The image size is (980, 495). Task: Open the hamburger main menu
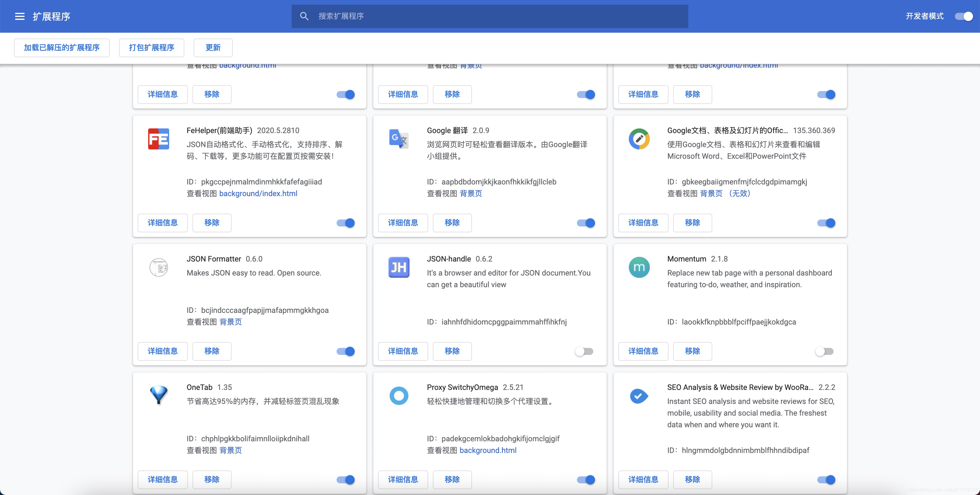[x=20, y=16]
